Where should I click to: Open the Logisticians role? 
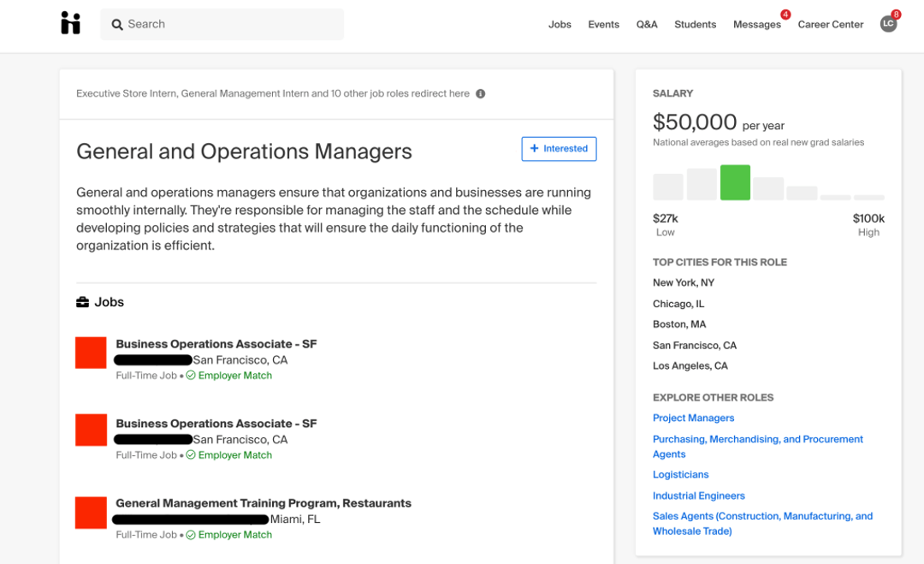point(680,474)
